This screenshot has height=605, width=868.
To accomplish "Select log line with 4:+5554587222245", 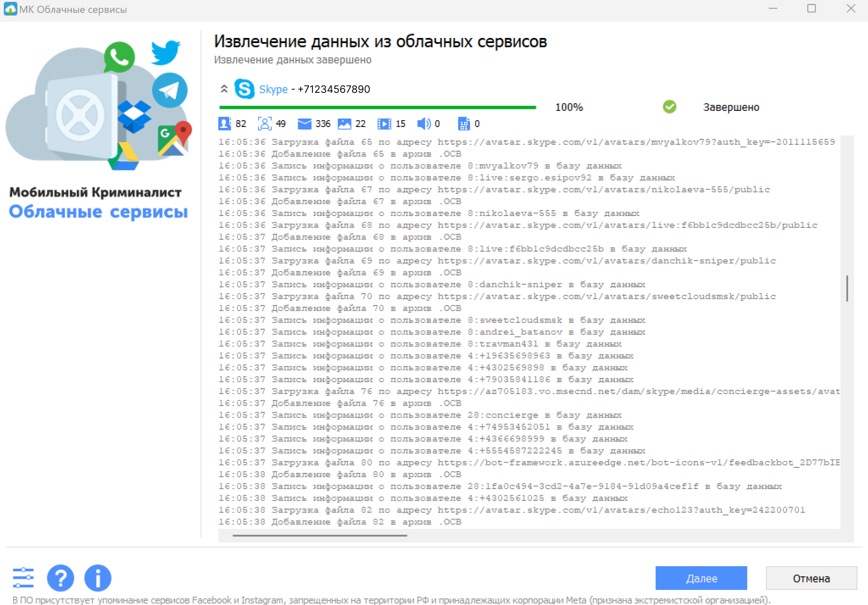I will (431, 451).
